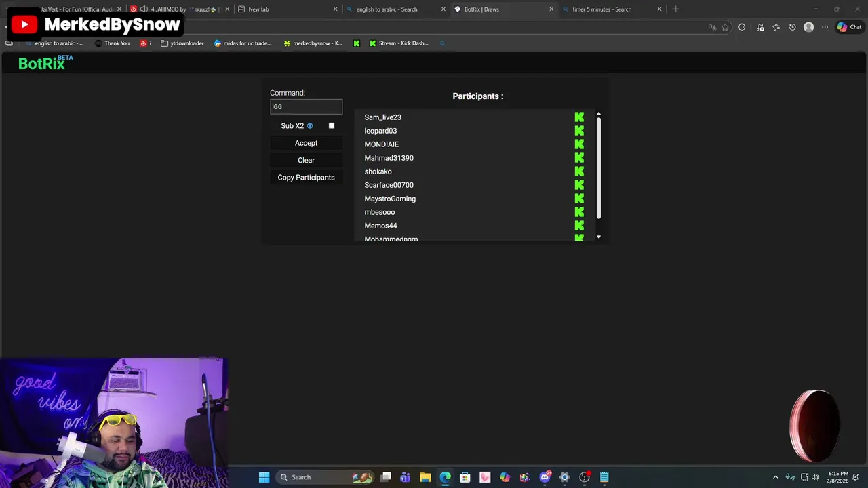Close the timer 5 minutes tab
Screen dimensions: 868x488
[x=659, y=9]
